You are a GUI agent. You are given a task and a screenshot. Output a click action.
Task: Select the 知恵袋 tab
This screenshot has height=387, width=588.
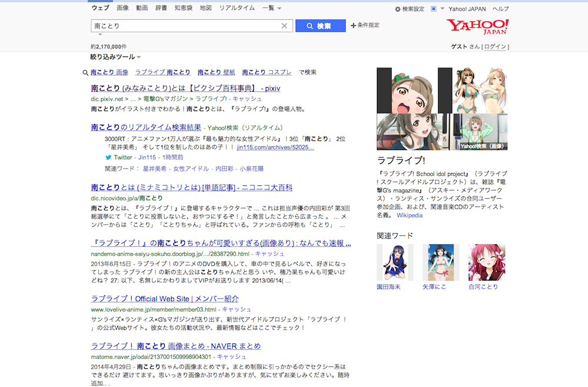183,8
